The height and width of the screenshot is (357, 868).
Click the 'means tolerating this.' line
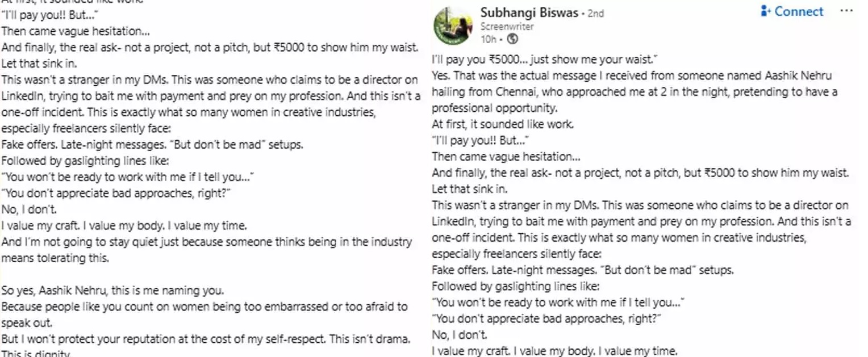(x=55, y=258)
